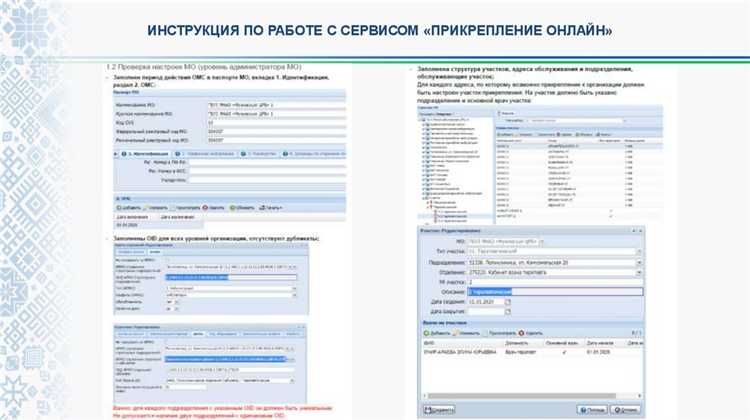Click the Помощь button
The width and height of the screenshot is (750, 420).
pos(592,410)
